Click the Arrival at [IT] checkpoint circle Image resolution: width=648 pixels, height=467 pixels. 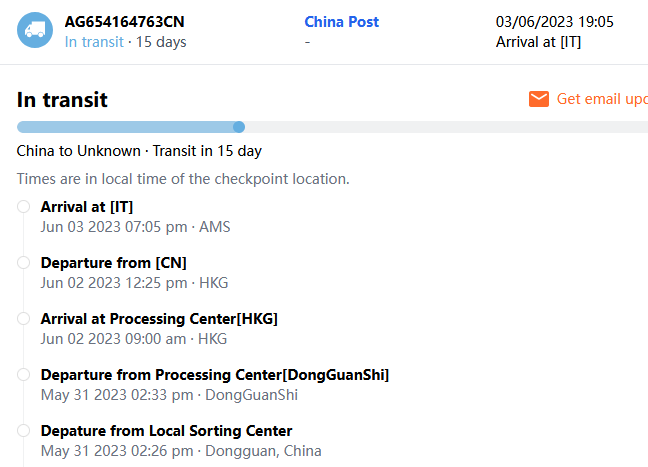point(23,207)
